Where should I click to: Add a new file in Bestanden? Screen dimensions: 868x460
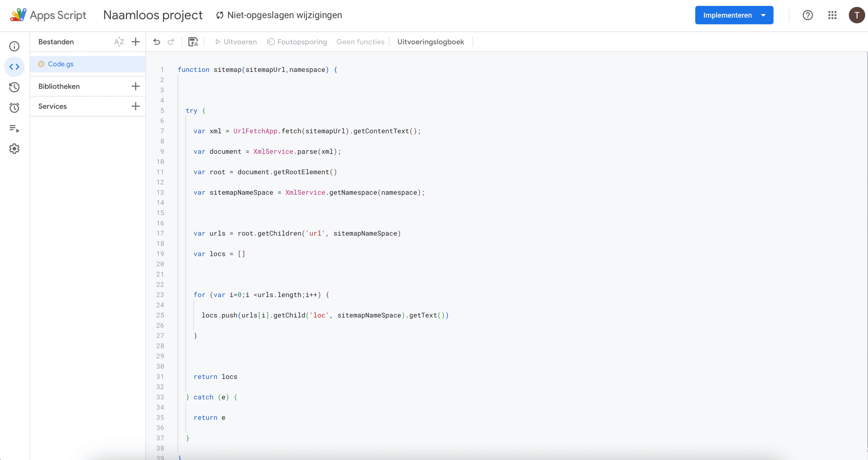pyautogui.click(x=136, y=42)
